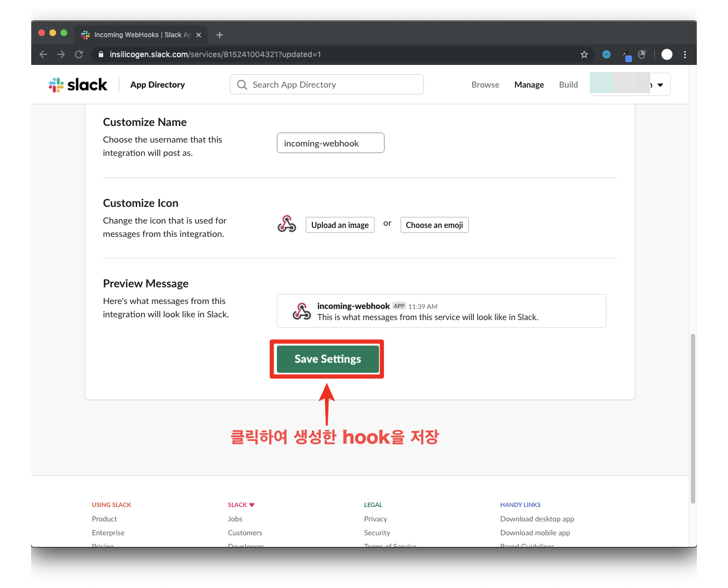This screenshot has width=728, height=588.
Task: Open App Directory link
Action: pos(158,85)
